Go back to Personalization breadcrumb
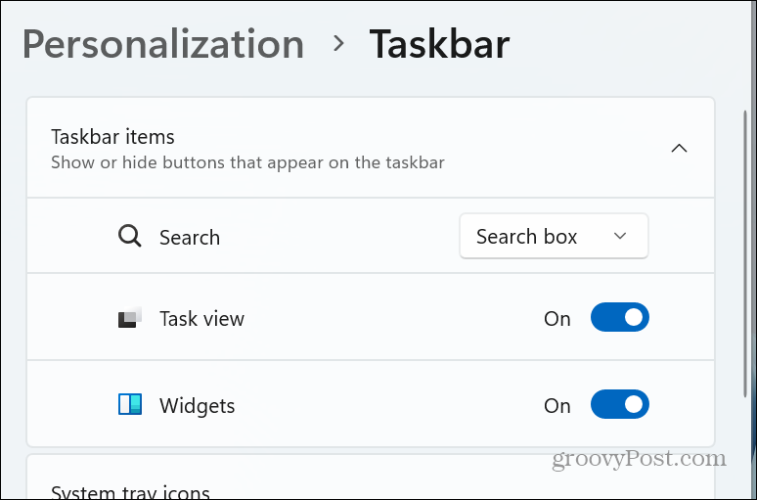757x500 pixels. (163, 45)
